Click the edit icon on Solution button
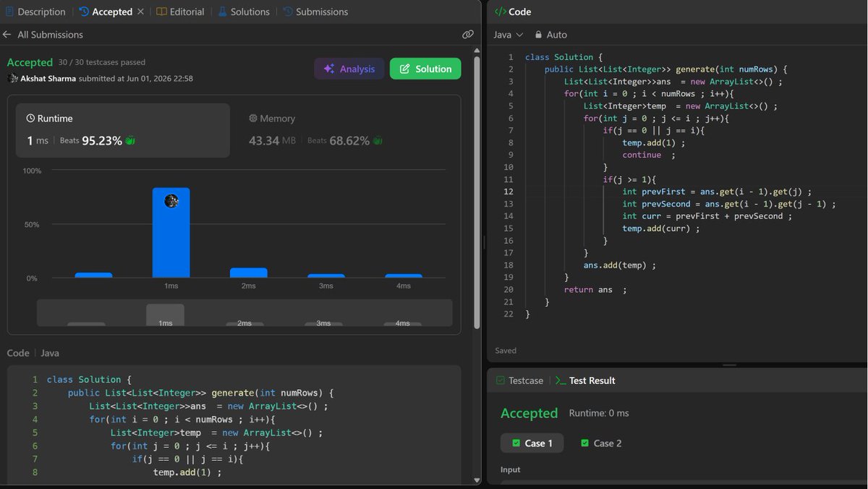 (404, 69)
